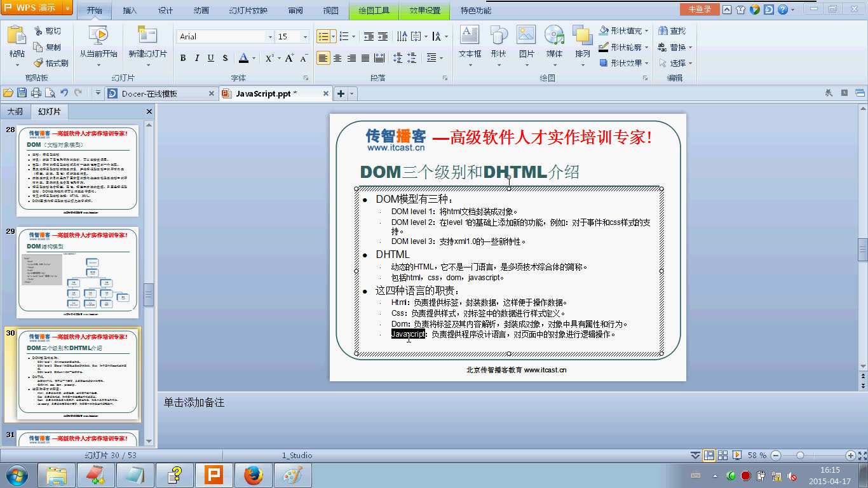Undo the last action

[x=64, y=93]
